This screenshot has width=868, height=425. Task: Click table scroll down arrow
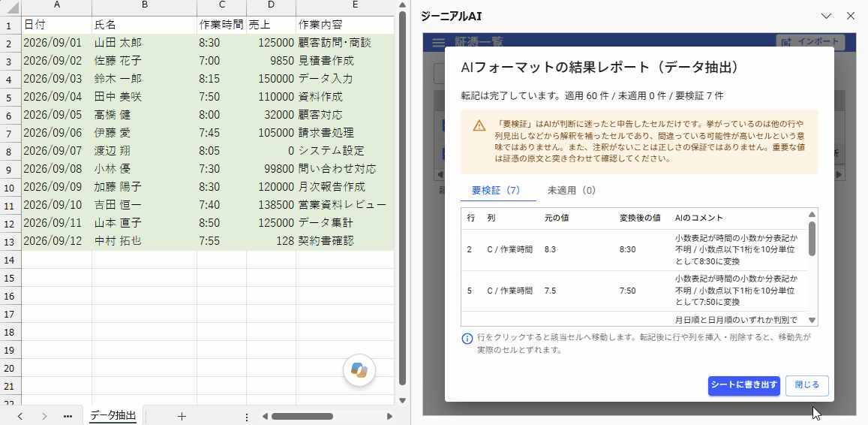(812, 320)
